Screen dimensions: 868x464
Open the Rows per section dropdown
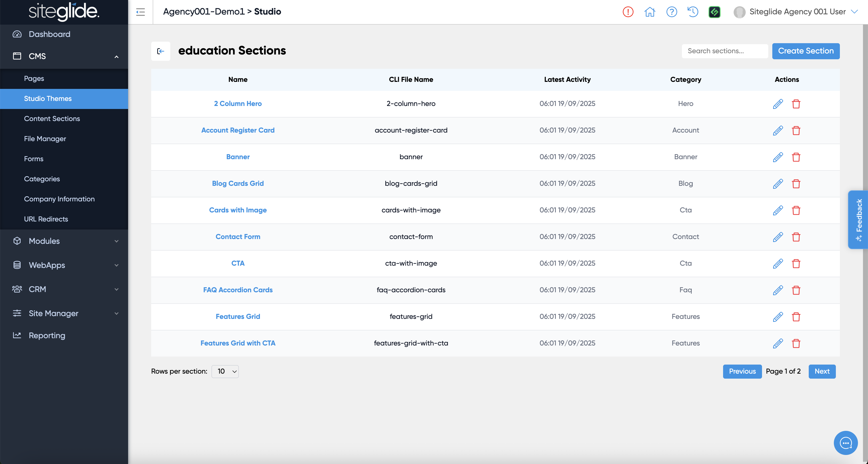coord(225,371)
